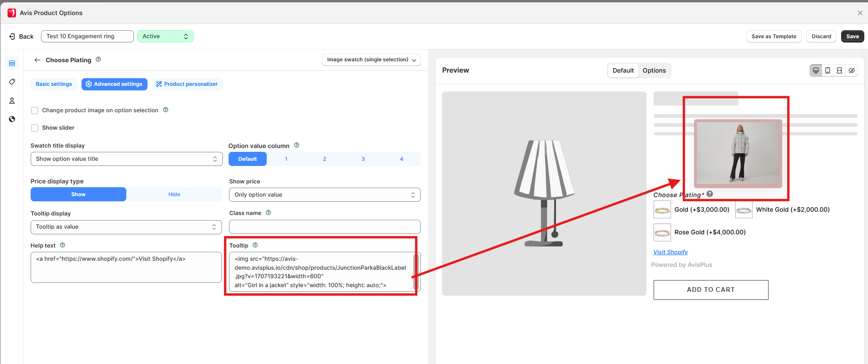Click the globe icon in left sidebar
Viewport: 868px width, 364px height.
12,119
